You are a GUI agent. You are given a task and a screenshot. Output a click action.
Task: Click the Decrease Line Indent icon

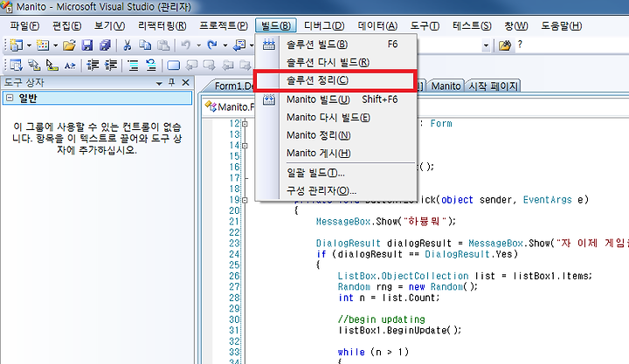click(93, 65)
